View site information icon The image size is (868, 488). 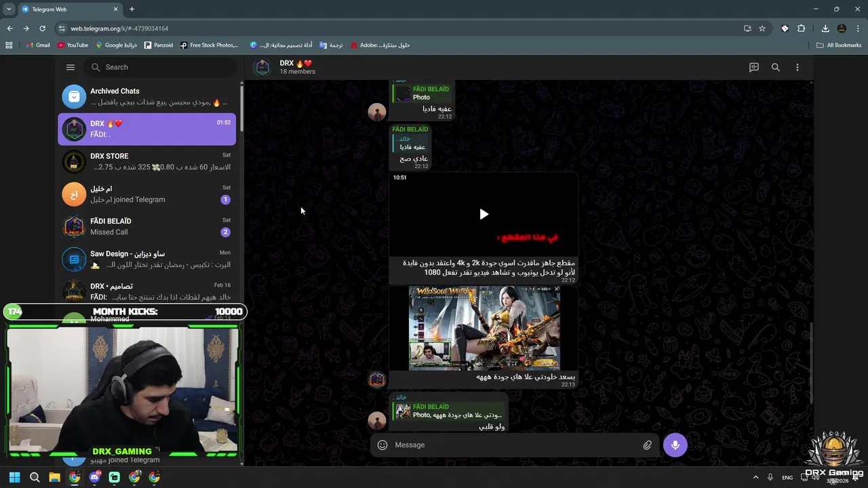pyautogui.click(x=62, y=28)
